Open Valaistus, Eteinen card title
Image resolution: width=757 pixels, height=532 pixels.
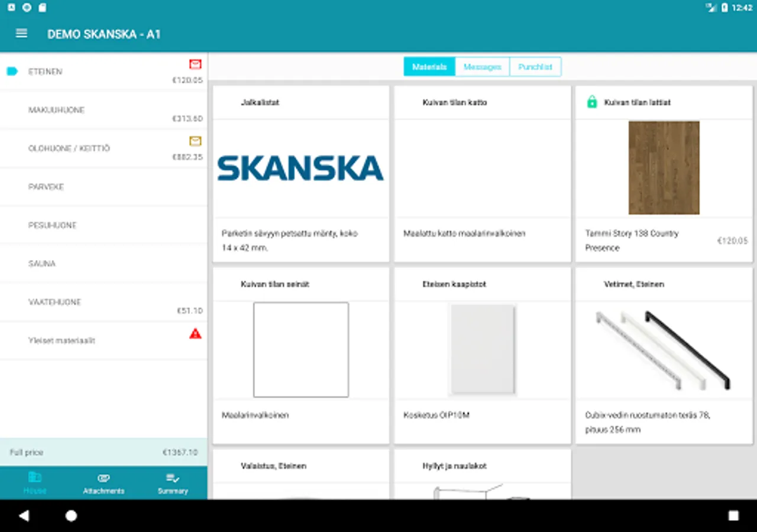[273, 466]
